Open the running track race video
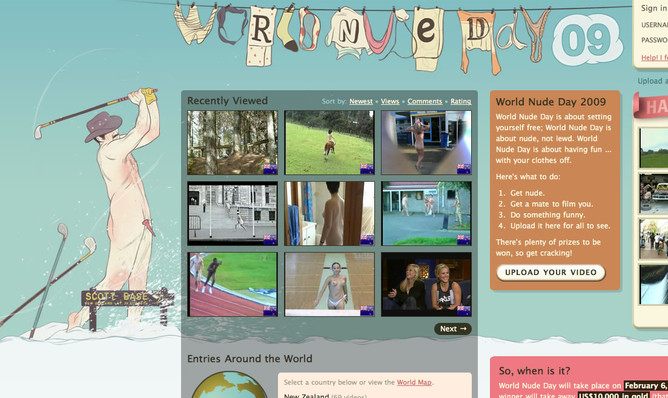This screenshot has width=668, height=398. click(233, 284)
